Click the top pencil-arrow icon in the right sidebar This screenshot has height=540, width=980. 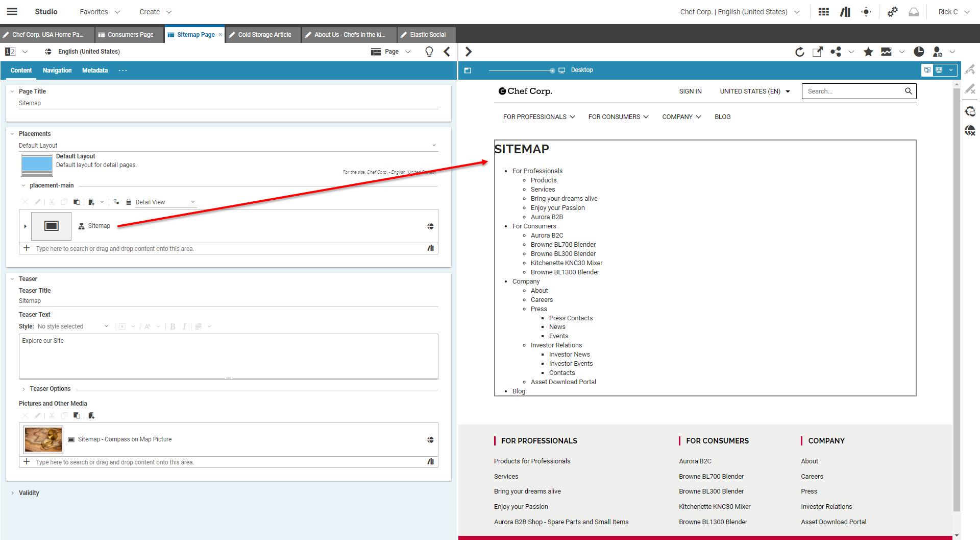970,69
